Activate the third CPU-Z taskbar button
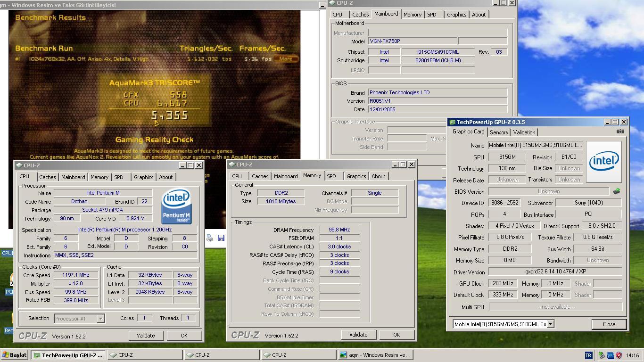 click(x=298, y=355)
